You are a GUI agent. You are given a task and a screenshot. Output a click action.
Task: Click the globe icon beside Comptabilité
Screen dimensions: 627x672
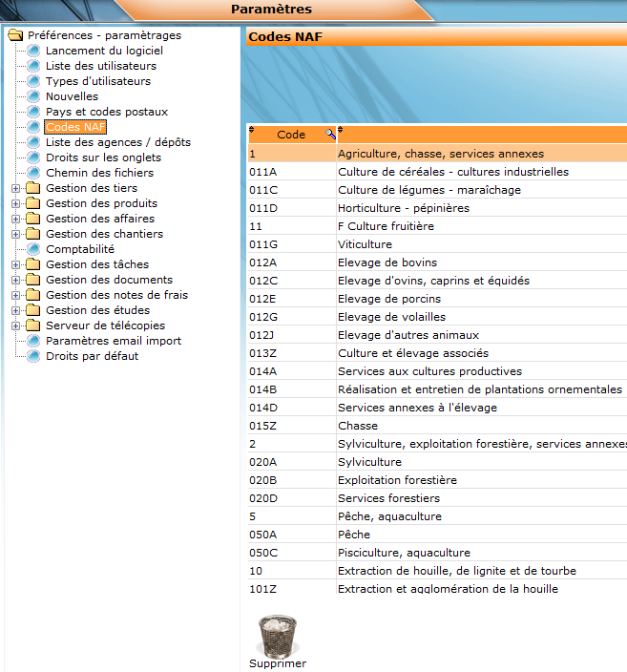point(33,249)
